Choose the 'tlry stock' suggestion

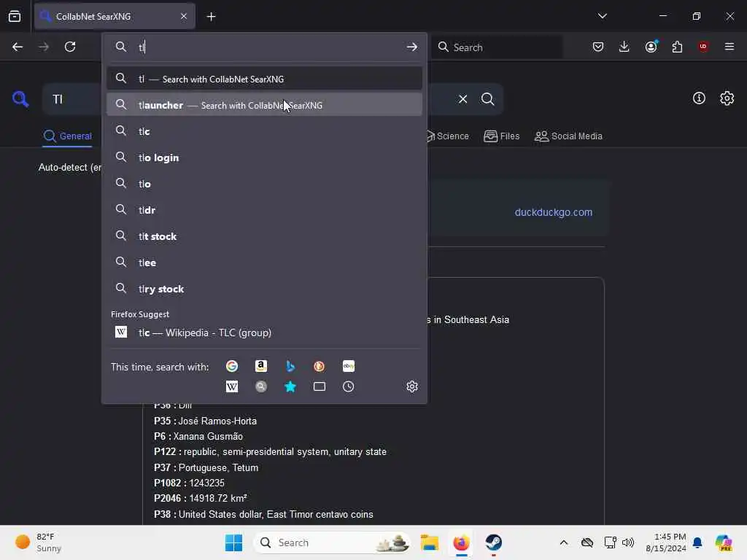264,289
